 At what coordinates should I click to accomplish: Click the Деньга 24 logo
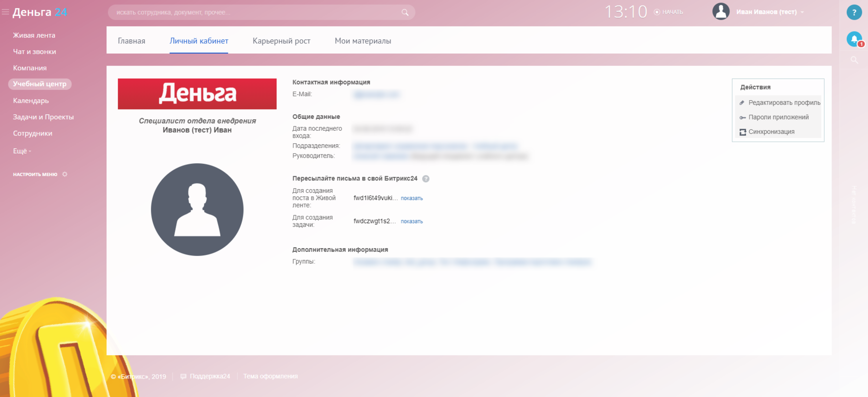pyautogui.click(x=40, y=12)
